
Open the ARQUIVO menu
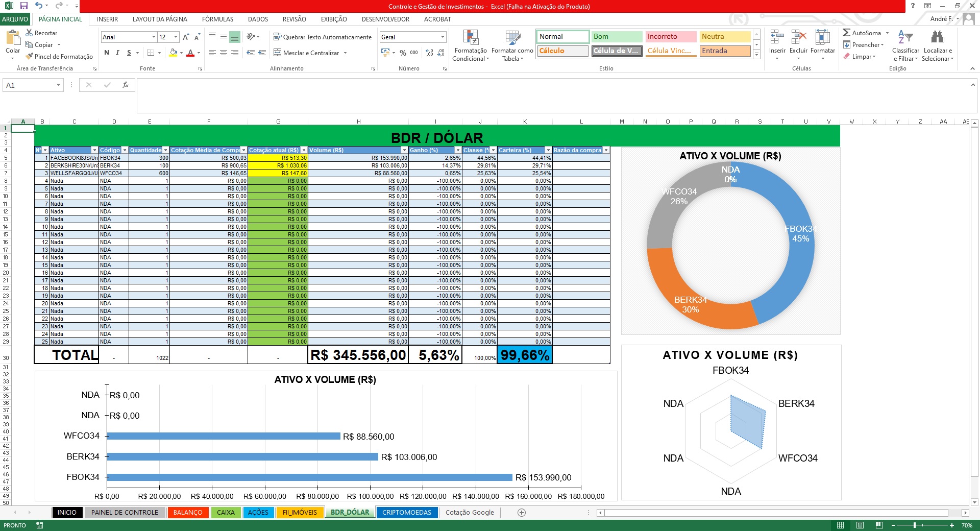15,19
